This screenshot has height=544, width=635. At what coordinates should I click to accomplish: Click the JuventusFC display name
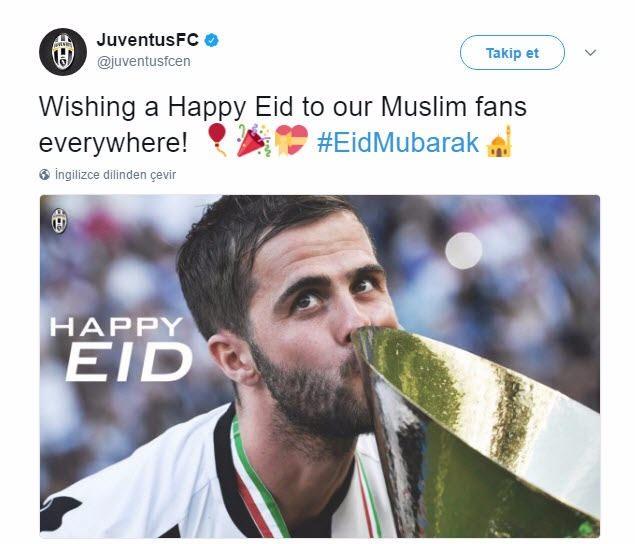coord(147,40)
